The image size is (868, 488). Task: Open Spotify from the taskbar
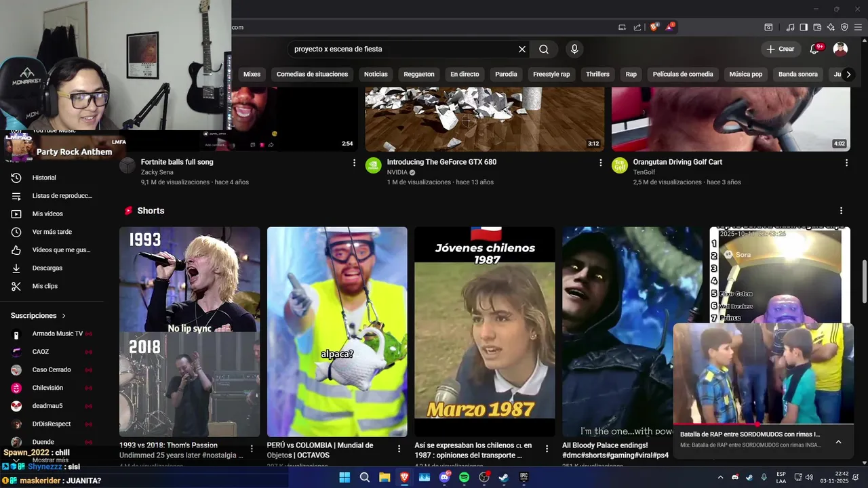[x=465, y=477]
